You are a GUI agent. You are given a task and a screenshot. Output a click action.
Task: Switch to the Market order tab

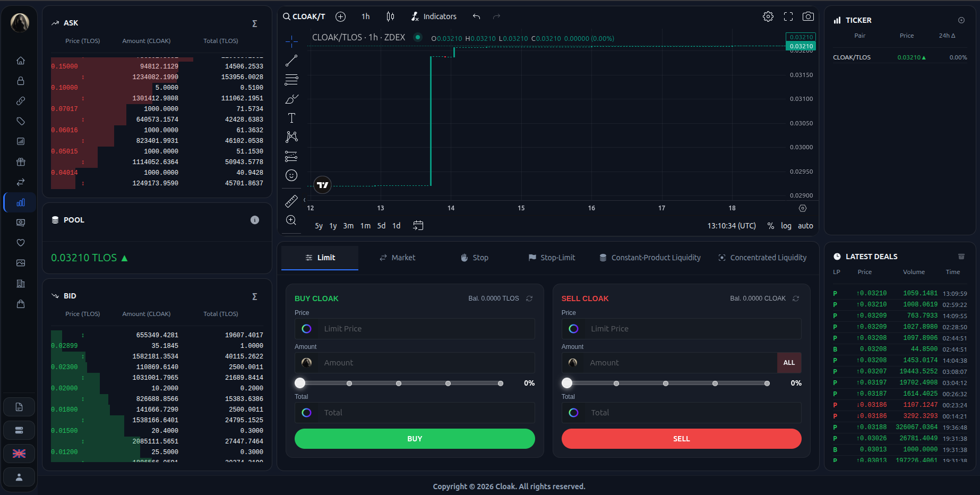click(x=397, y=258)
